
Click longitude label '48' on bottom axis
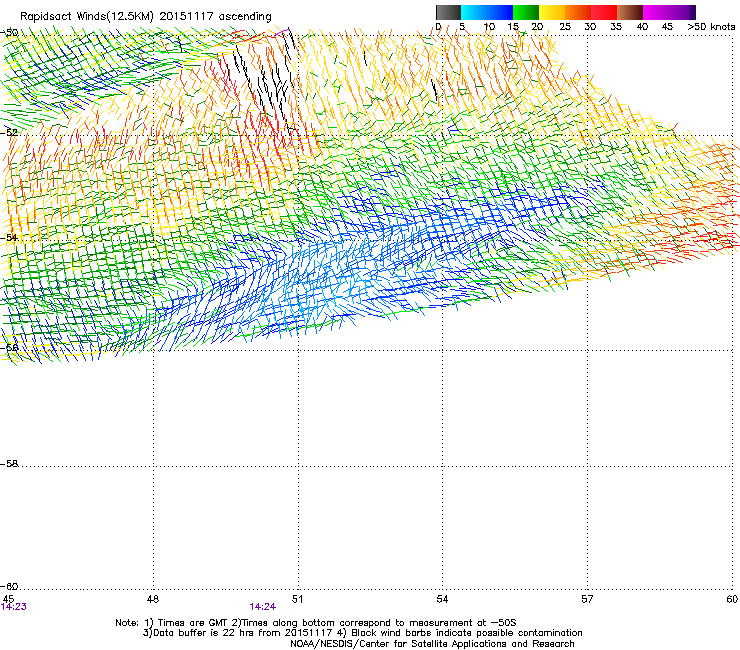153,599
